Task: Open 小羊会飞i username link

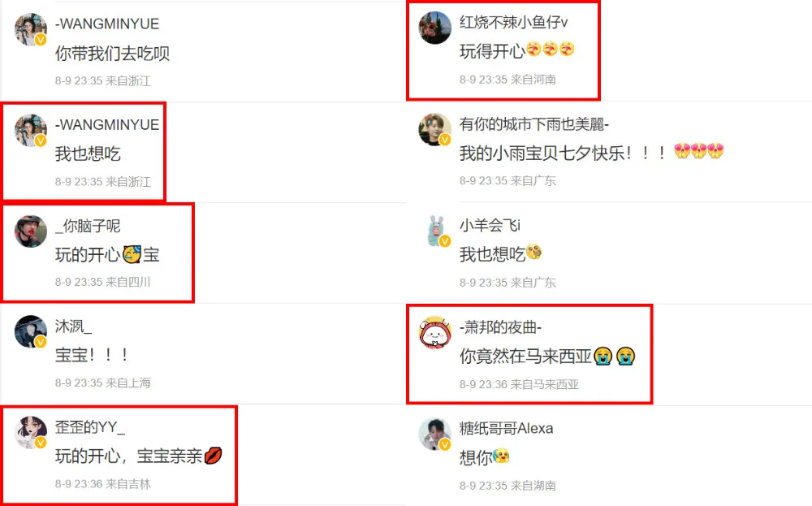Action: [490, 225]
